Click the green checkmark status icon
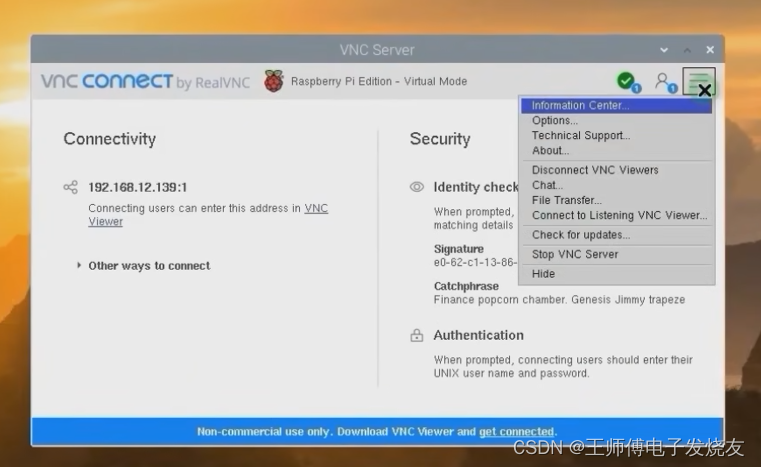The height and width of the screenshot is (467, 761). (628, 81)
